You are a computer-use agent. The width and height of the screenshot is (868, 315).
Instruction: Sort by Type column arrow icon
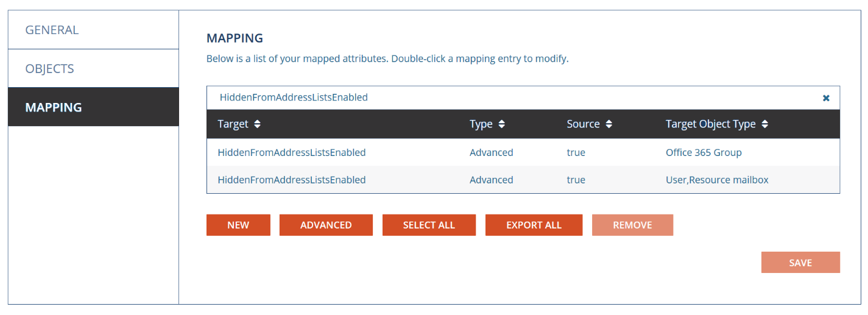point(501,124)
